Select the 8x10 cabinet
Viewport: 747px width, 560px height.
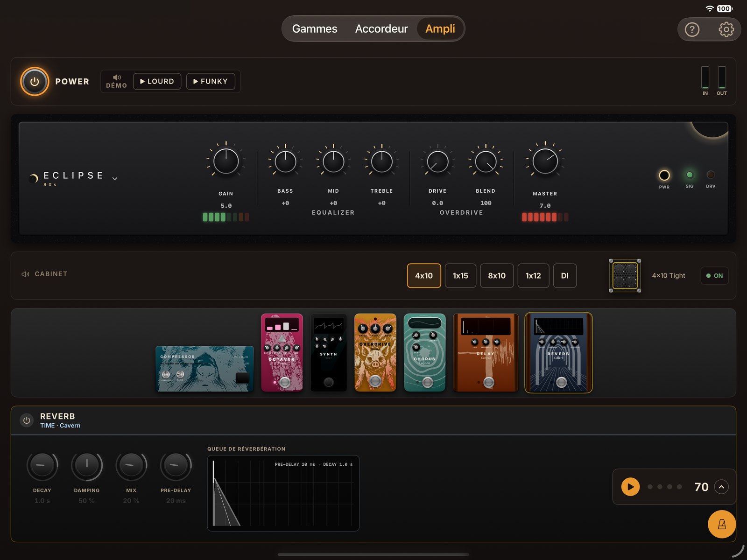coord(497,276)
